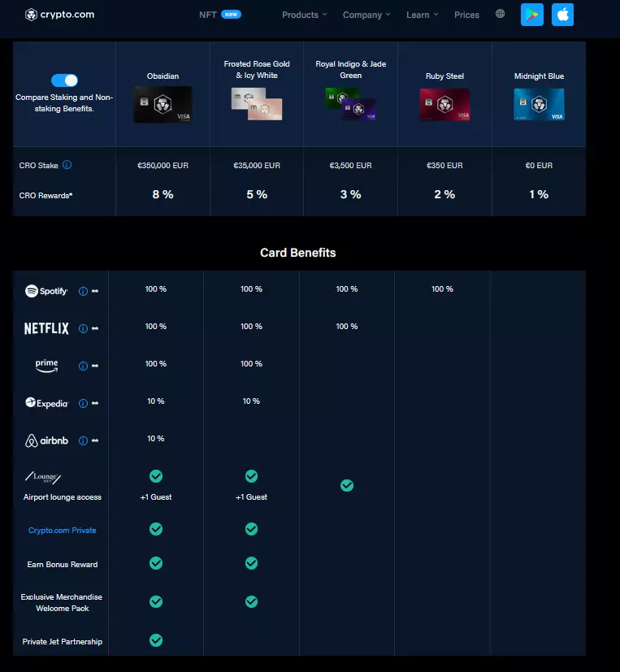This screenshot has height=672, width=620.
Task: Click Obsidian airport lounge checkmark
Action: click(156, 476)
